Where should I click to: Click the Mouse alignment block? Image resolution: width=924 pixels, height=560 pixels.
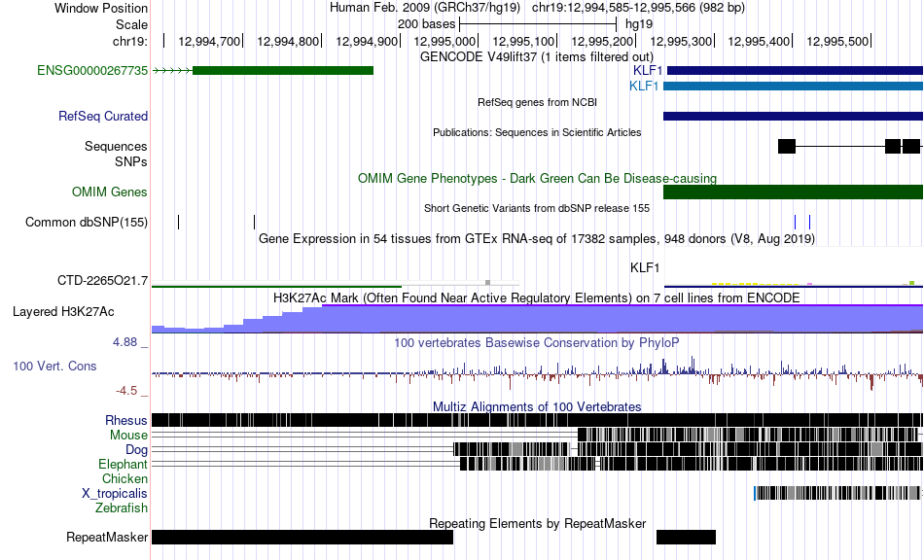pyautogui.click(x=748, y=435)
